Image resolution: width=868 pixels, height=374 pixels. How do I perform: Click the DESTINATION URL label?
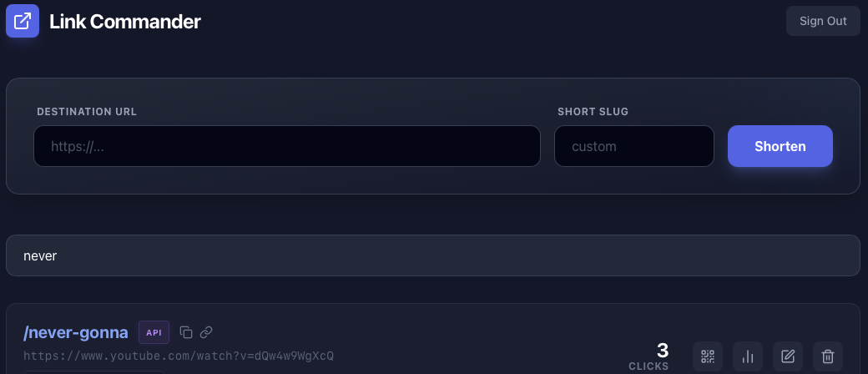click(x=87, y=111)
